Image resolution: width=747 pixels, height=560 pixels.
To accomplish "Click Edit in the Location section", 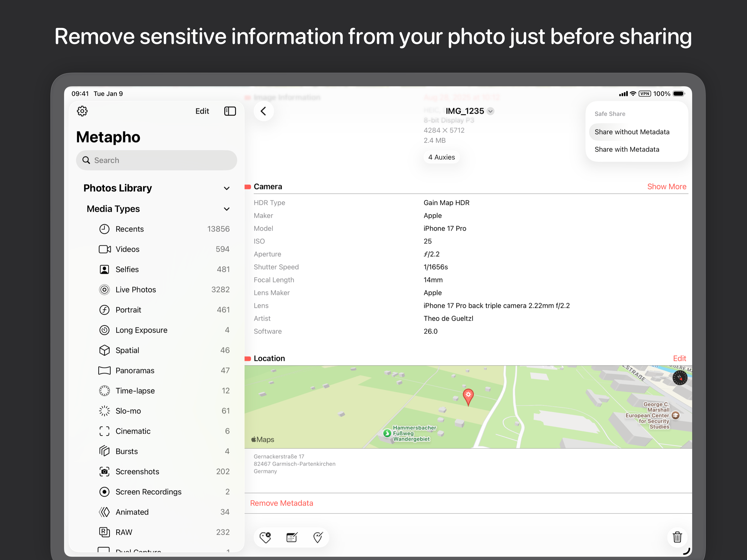I will coord(679,358).
